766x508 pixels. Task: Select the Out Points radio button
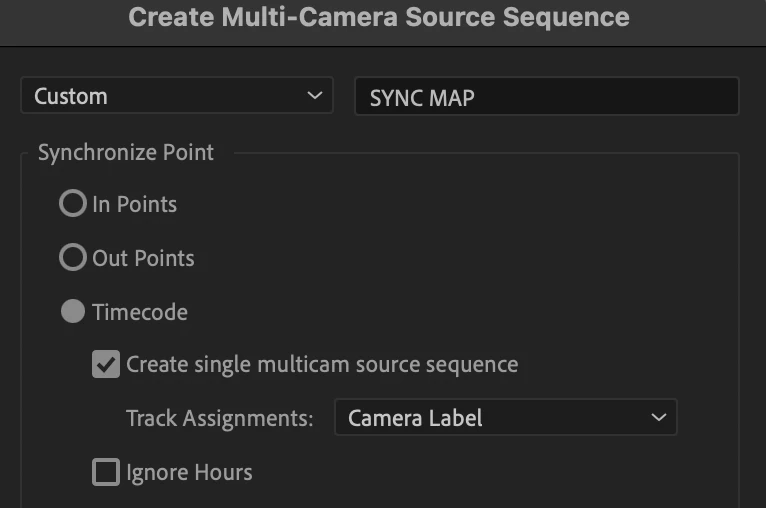(73, 258)
